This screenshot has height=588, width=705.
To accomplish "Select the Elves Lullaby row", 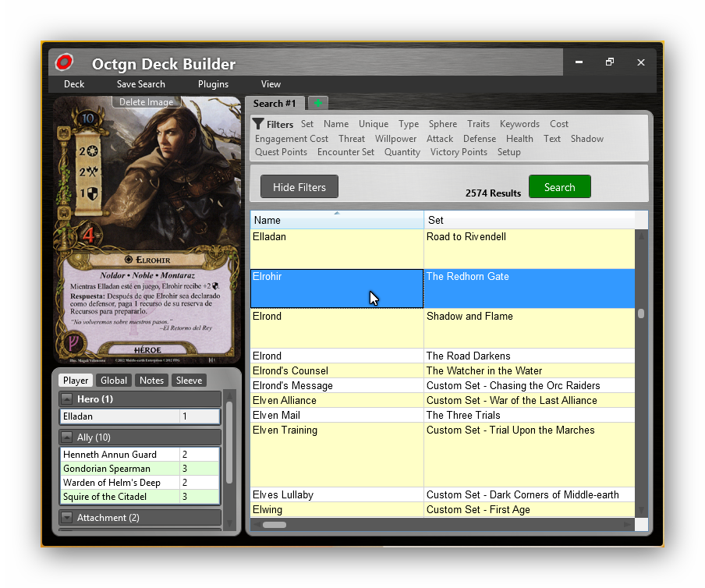I will pos(442,495).
